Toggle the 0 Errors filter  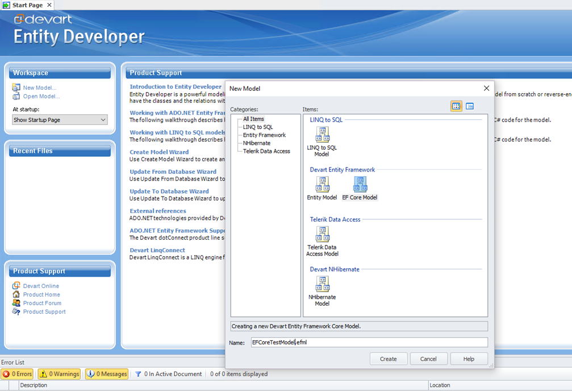17,374
